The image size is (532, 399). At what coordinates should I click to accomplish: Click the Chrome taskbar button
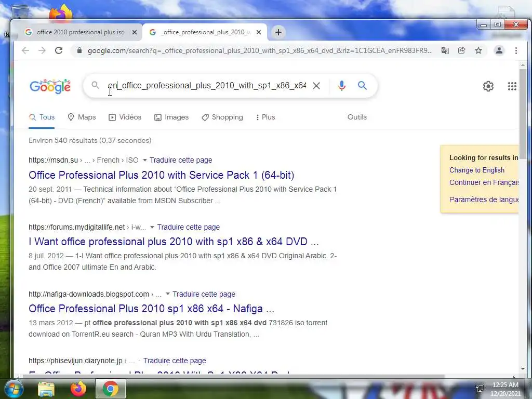(x=111, y=389)
